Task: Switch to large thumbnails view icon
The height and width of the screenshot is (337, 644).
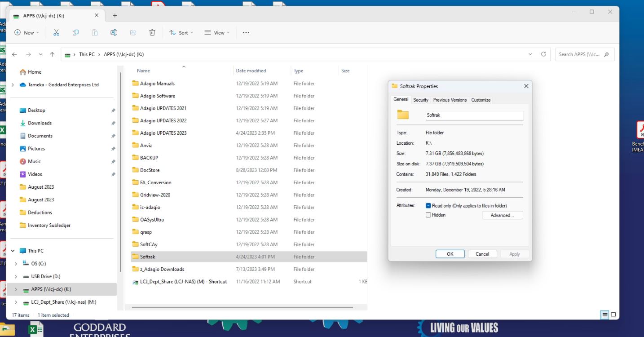Action: 613,315
